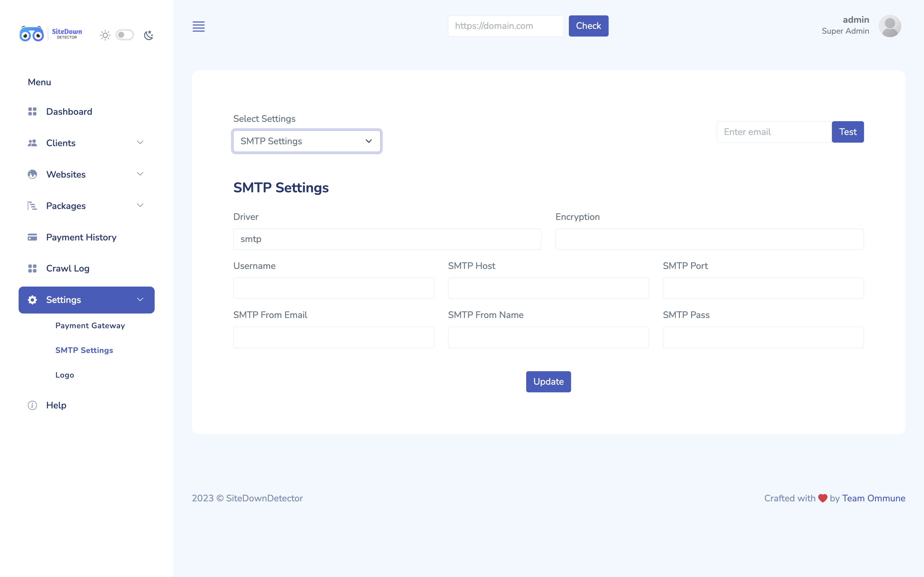Image resolution: width=924 pixels, height=577 pixels.
Task: Expand the Clients menu chevron
Action: (140, 143)
